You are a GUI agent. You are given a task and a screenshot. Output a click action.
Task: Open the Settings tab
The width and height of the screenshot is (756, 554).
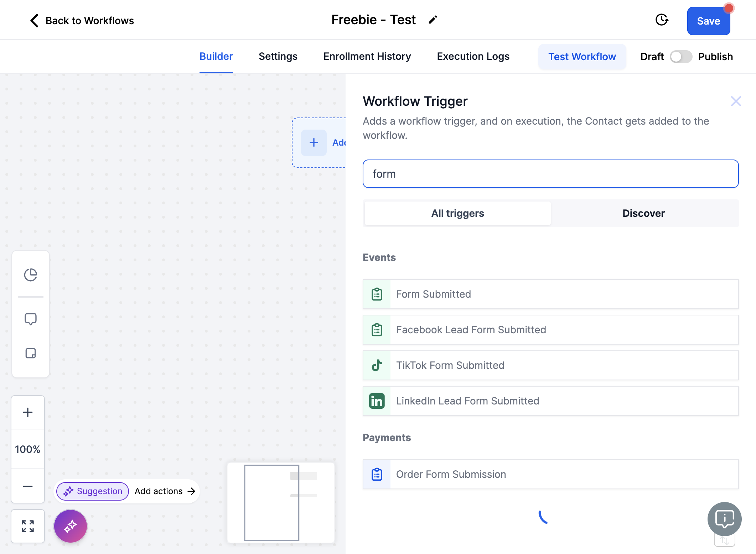point(278,56)
